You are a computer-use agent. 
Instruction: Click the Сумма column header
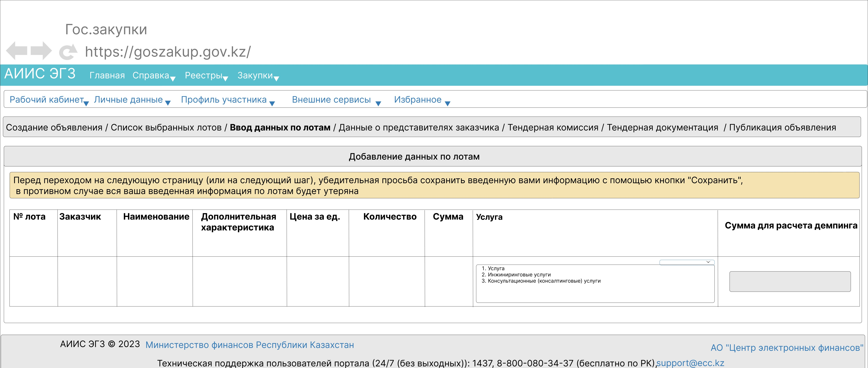(448, 217)
